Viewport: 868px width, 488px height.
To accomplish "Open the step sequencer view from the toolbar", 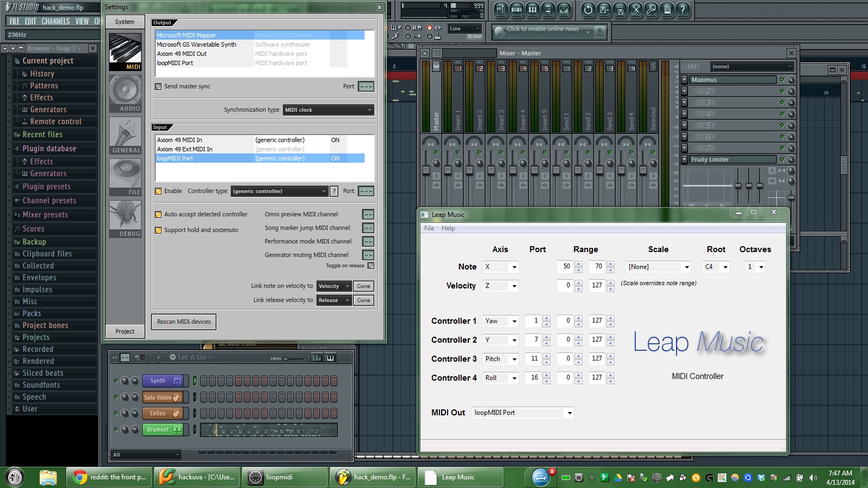I will click(x=516, y=9).
